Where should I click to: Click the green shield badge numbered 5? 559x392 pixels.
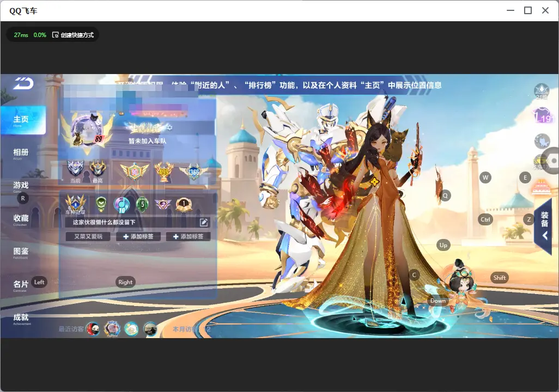point(142,205)
